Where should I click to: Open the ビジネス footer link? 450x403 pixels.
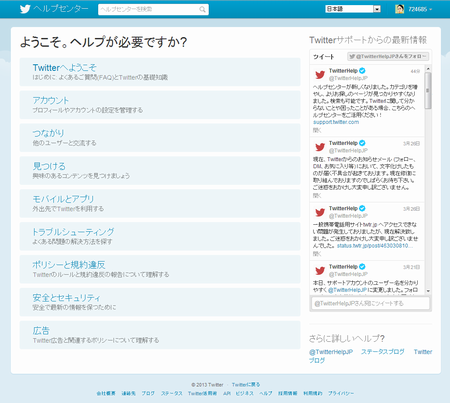[x=245, y=393]
